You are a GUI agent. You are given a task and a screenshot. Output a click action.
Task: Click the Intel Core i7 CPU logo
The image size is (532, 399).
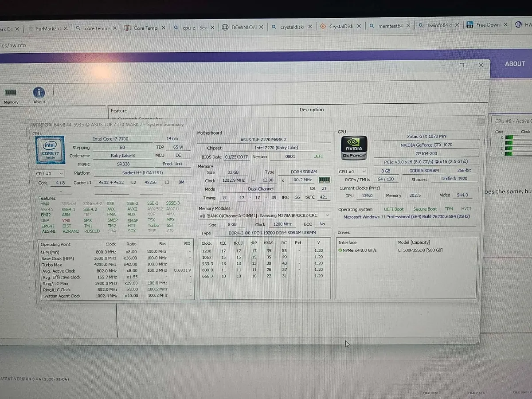[50, 150]
